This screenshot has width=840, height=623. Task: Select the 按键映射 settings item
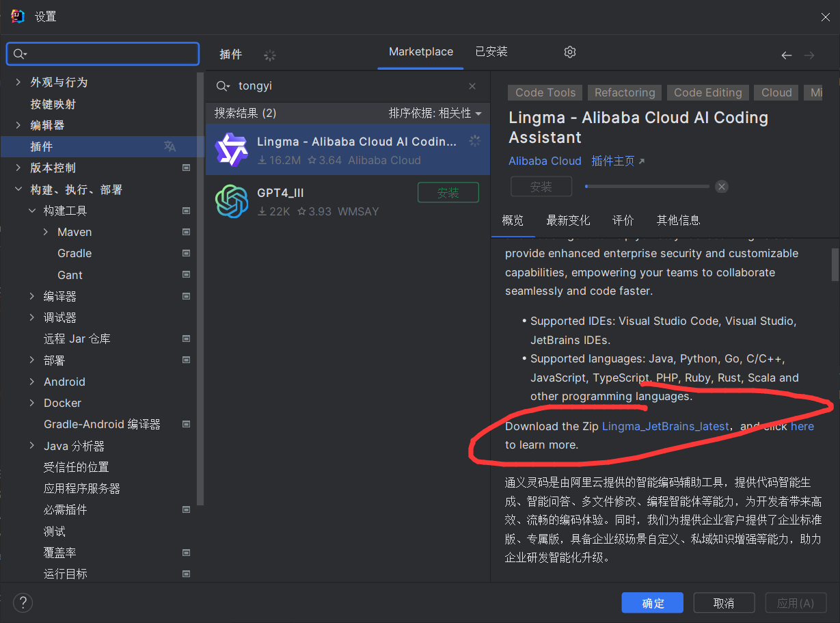click(103, 104)
